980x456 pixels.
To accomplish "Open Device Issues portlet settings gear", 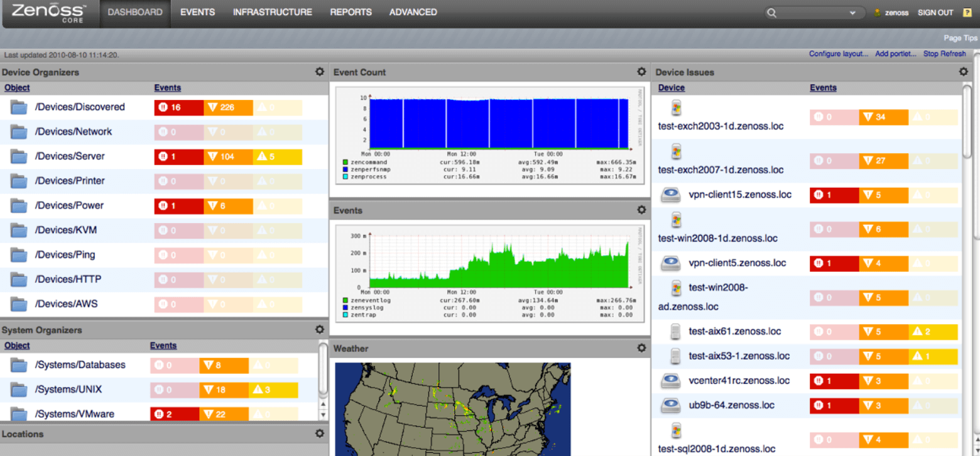I will click(964, 72).
